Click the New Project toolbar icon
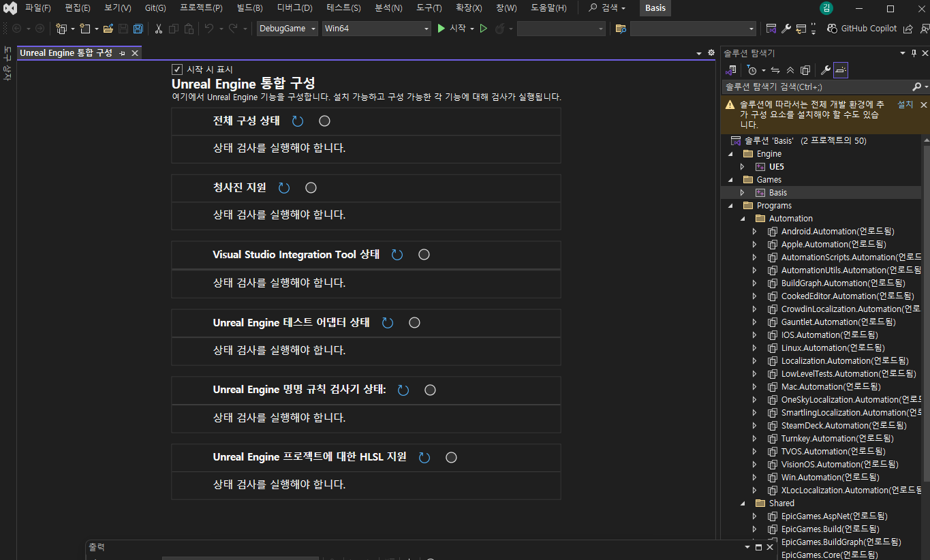The image size is (930, 560). pos(61,29)
